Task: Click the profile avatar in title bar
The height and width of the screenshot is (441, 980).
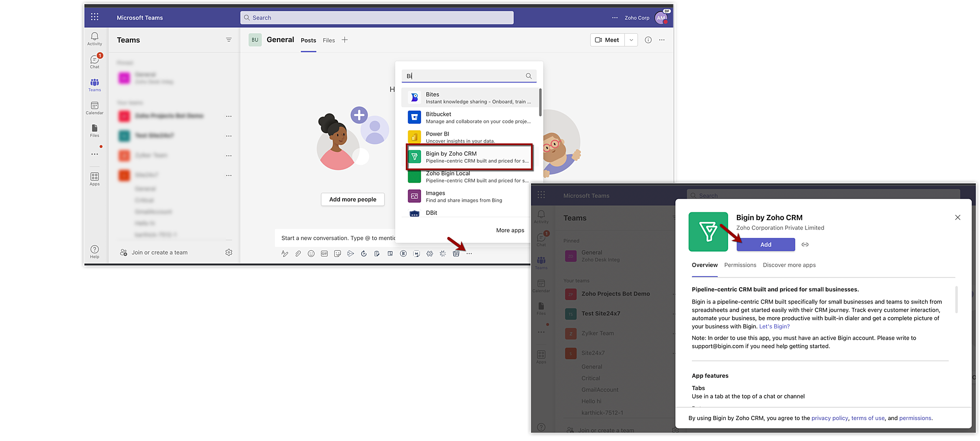Action: pyautogui.click(x=661, y=18)
